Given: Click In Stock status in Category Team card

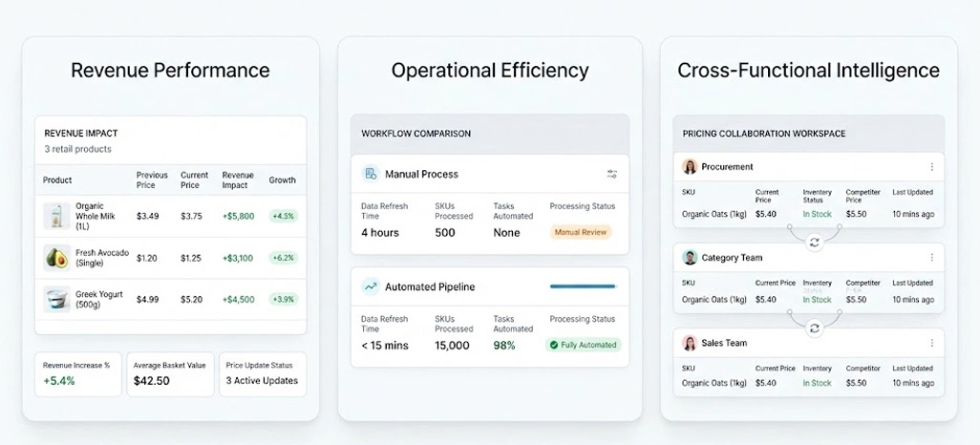Looking at the screenshot, I should coord(817,300).
